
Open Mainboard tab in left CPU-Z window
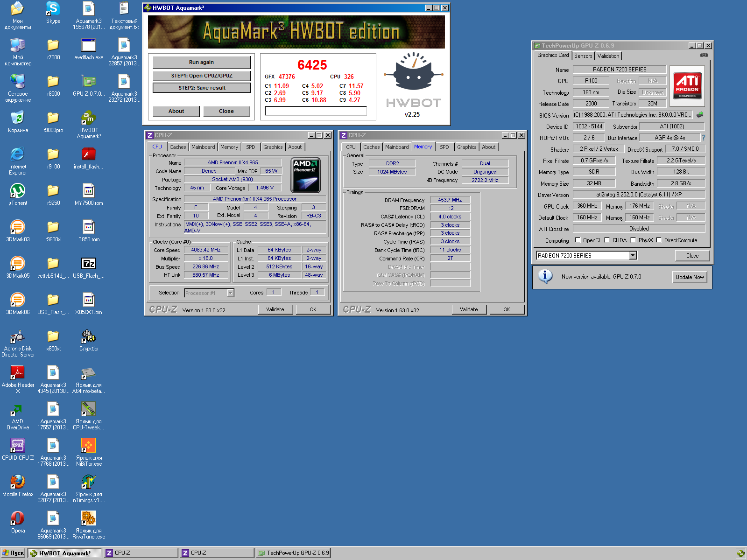pos(203,147)
